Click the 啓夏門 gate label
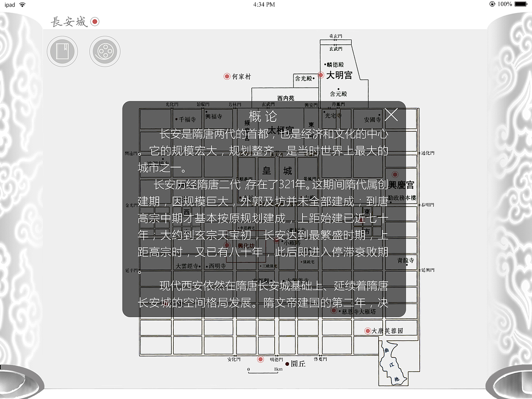 [320, 359]
